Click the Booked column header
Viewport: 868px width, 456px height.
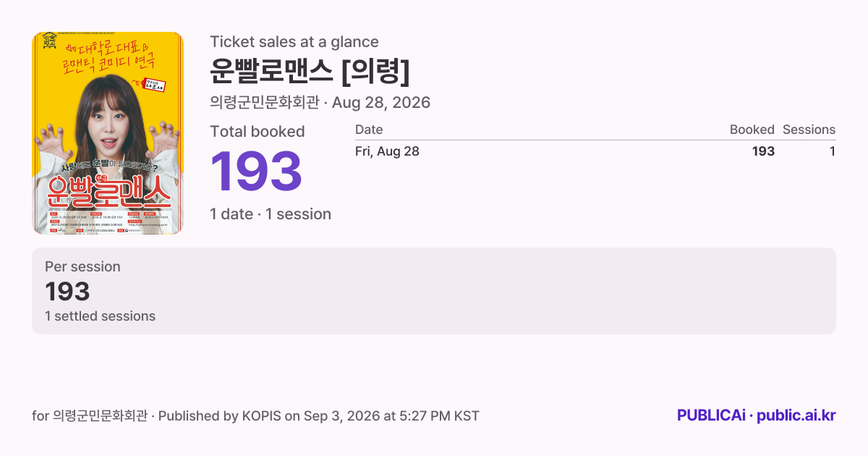coord(752,130)
